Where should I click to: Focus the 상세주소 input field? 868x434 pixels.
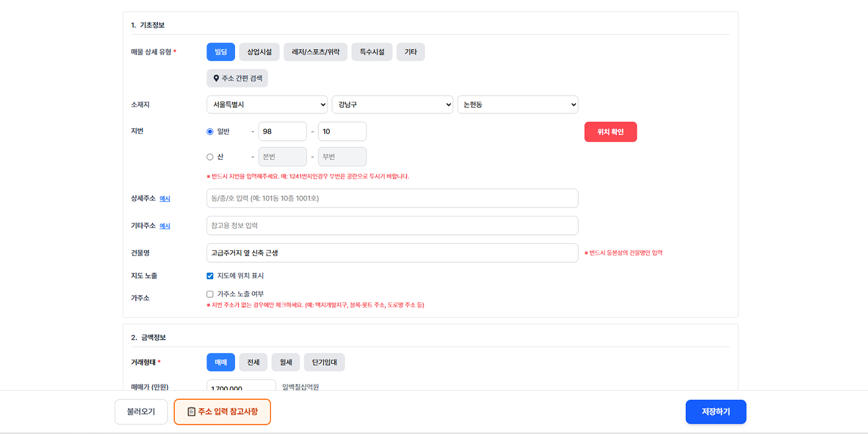(x=392, y=198)
